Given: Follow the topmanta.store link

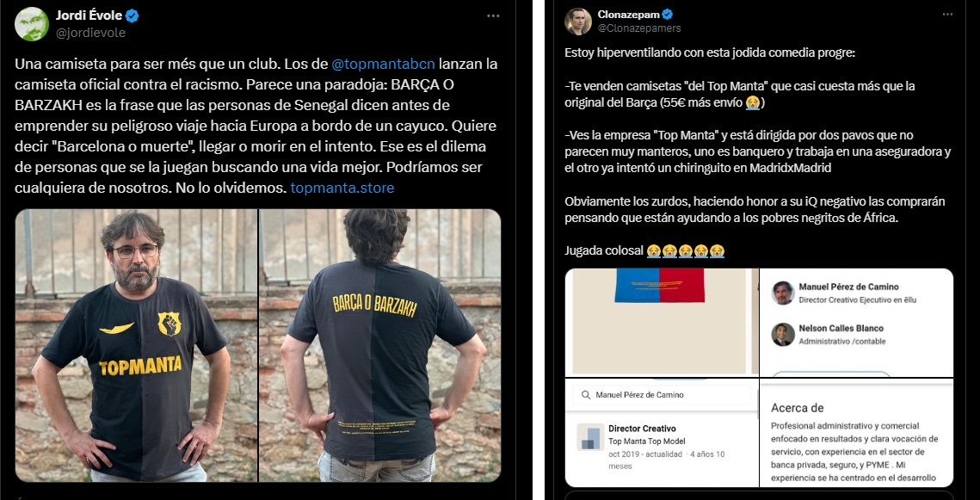Looking at the screenshot, I should (x=342, y=188).
